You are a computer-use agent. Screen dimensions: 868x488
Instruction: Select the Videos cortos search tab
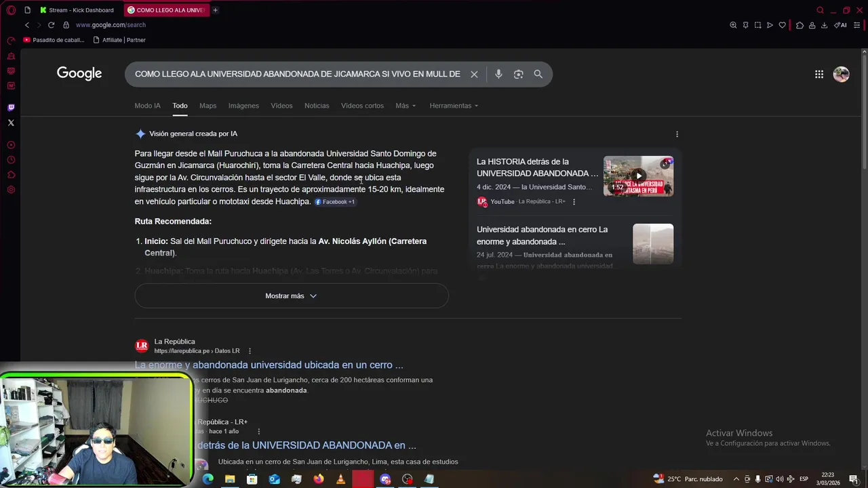tap(362, 106)
